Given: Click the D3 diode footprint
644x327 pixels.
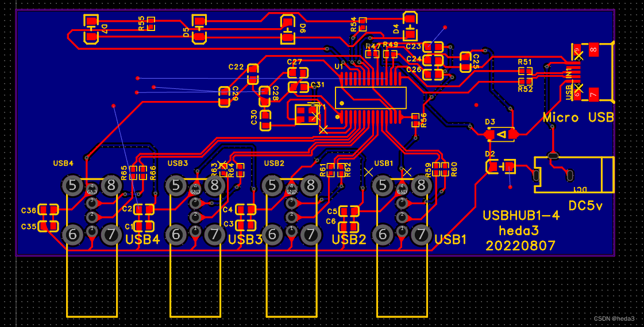Looking at the screenshot, I should point(502,134).
